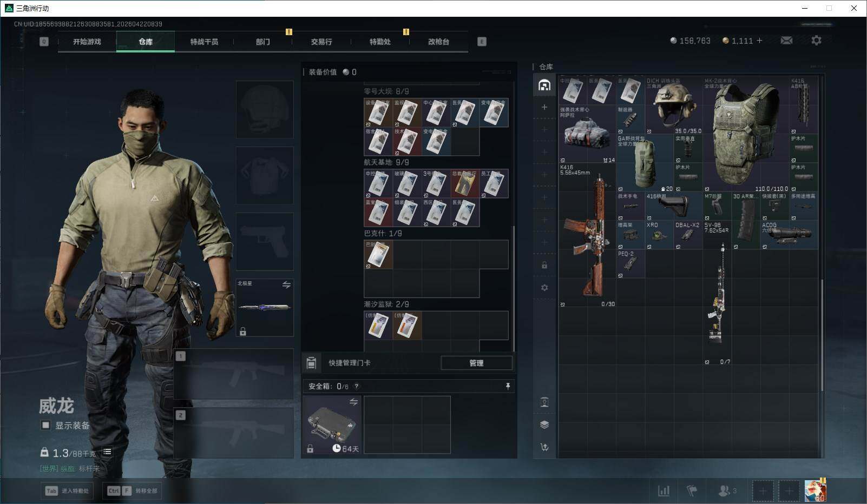Open the bar chart statistics icon
The width and height of the screenshot is (867, 504).
click(x=664, y=490)
